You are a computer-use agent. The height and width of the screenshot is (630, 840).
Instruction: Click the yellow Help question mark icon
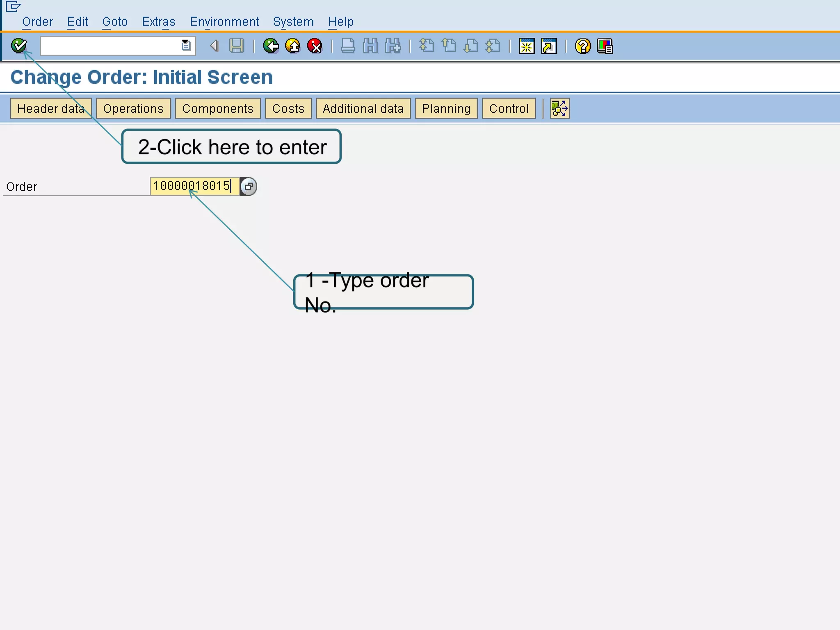582,46
